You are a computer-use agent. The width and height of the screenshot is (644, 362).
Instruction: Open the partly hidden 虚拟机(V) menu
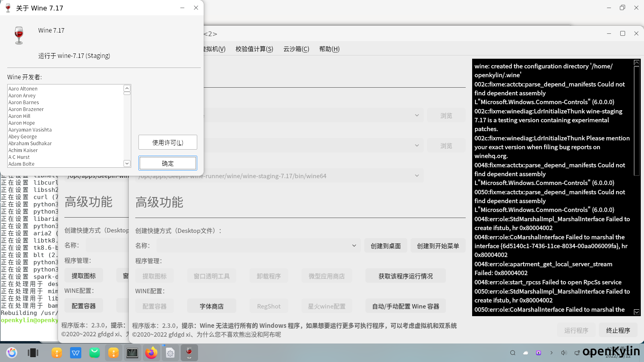tap(215, 49)
